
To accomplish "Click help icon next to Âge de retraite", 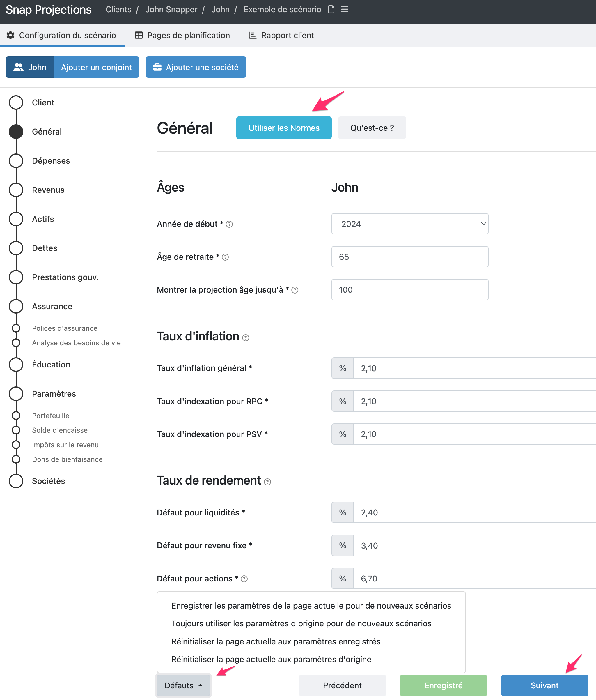I will tap(225, 257).
